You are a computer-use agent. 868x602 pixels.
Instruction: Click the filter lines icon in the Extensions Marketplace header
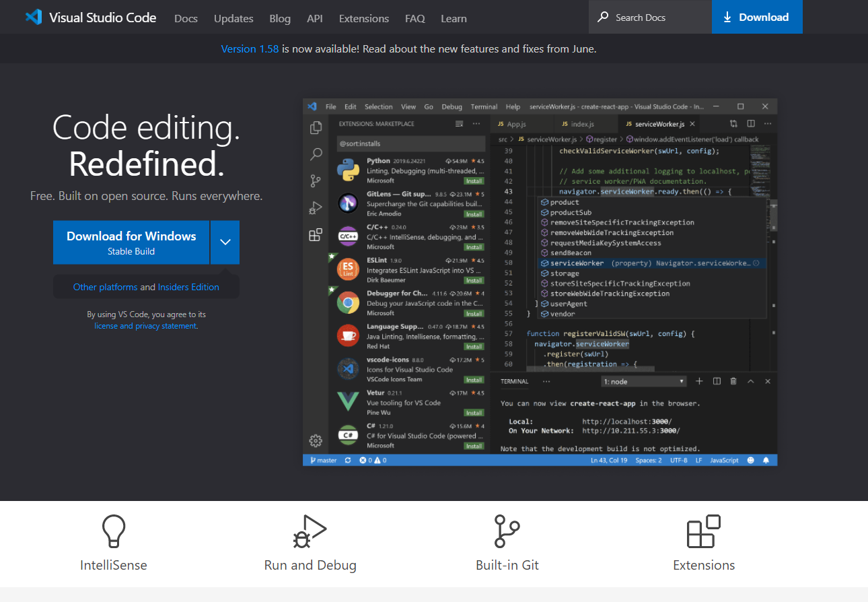tap(460, 124)
